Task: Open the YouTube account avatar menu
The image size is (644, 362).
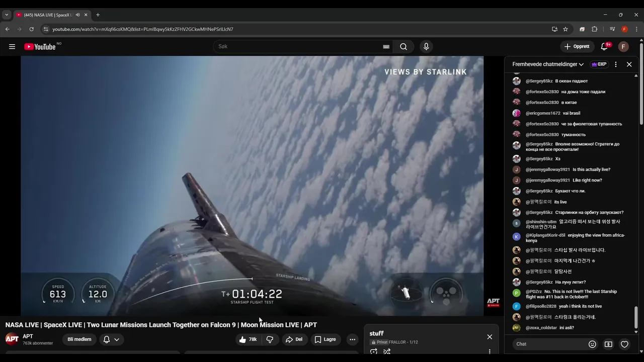Action: point(623,47)
